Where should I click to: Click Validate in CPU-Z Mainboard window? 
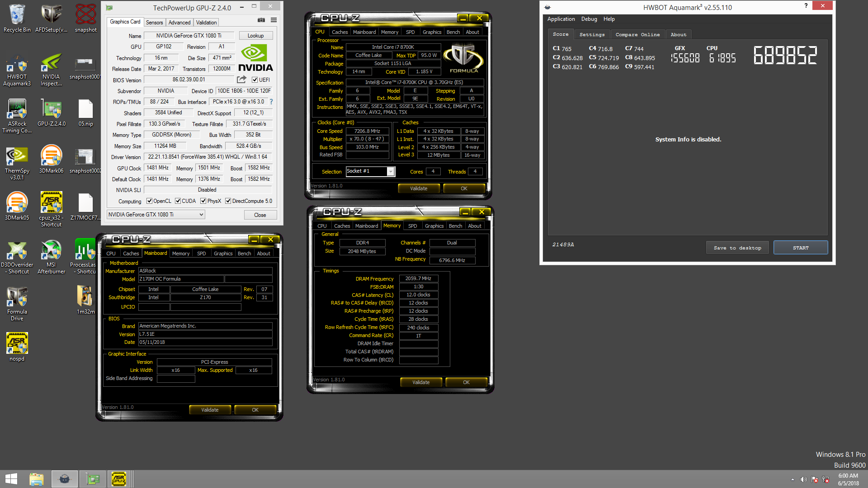point(210,410)
